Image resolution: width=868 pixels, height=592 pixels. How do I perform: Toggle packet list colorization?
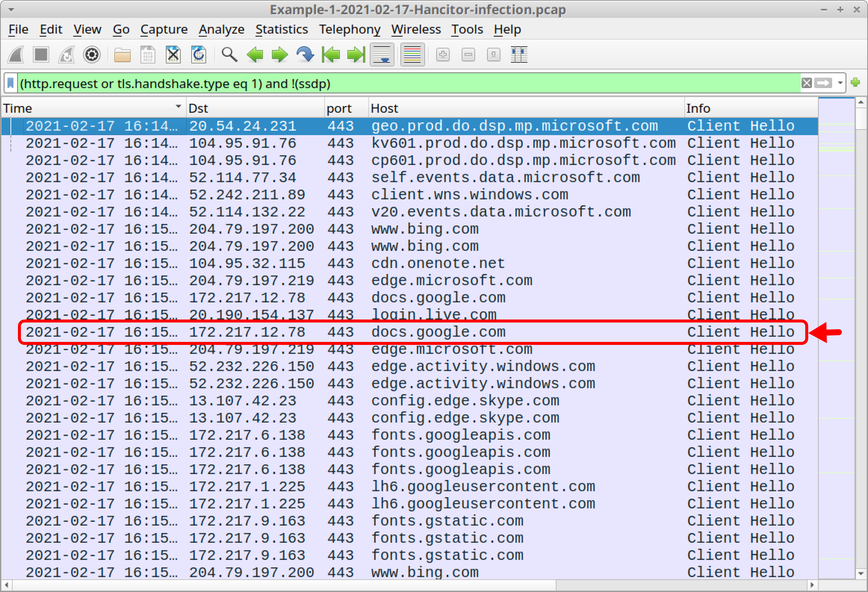(x=412, y=55)
